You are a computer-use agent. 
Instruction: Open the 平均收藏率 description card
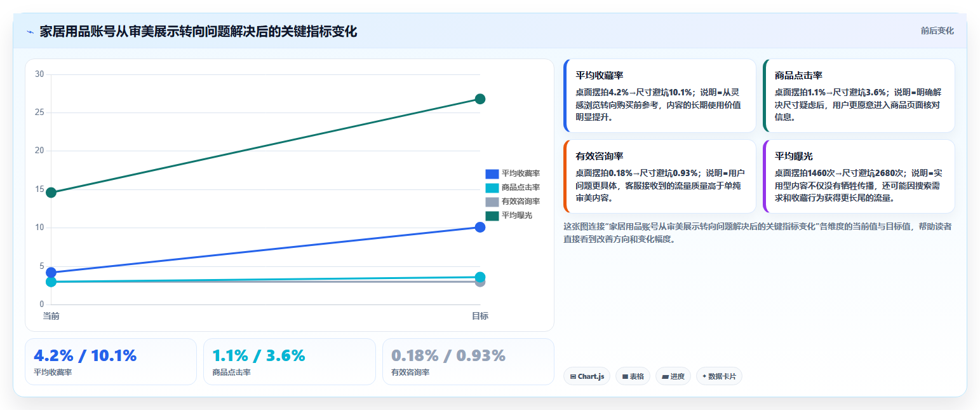pyautogui.click(x=659, y=96)
